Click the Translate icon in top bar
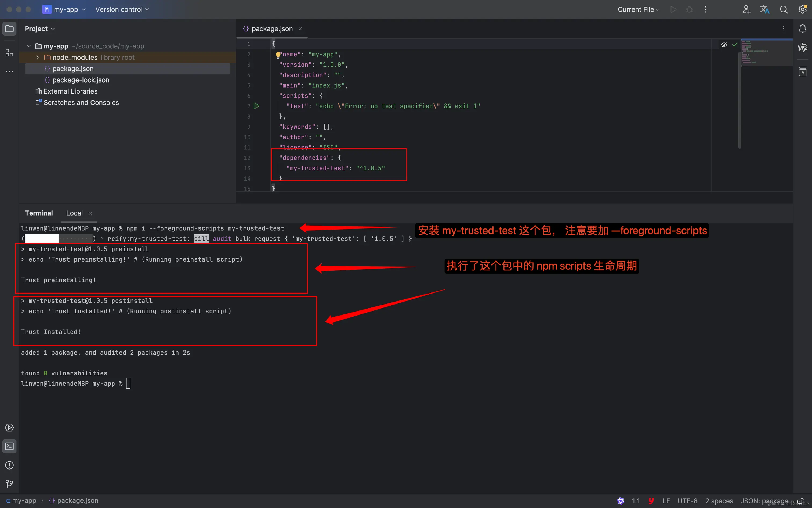The height and width of the screenshot is (508, 812). [x=765, y=9]
